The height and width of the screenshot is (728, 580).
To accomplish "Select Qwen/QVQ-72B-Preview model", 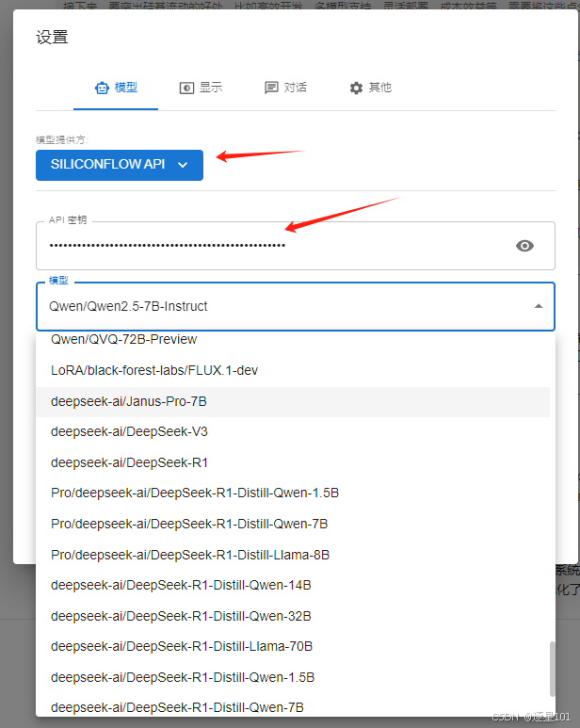I will coord(293,339).
